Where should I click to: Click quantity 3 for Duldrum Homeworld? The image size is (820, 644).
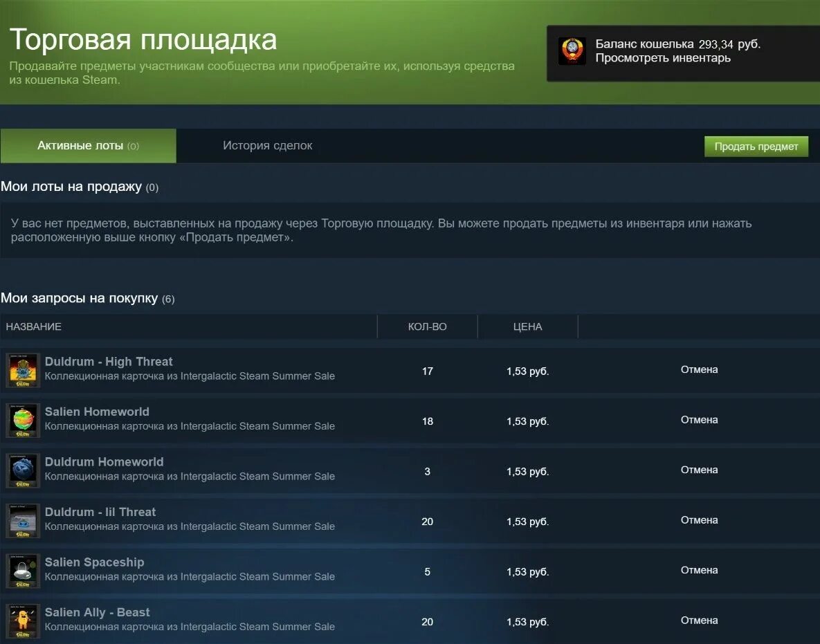(427, 472)
